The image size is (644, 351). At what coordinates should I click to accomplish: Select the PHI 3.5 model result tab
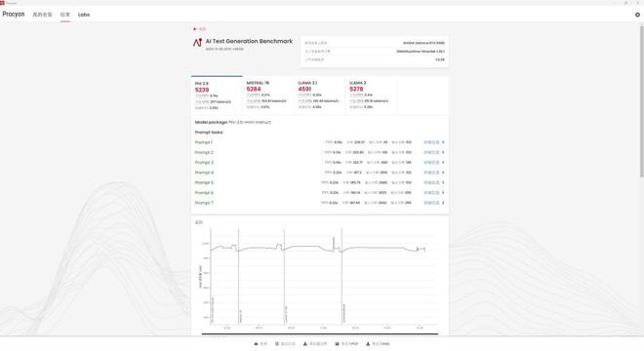(x=217, y=96)
